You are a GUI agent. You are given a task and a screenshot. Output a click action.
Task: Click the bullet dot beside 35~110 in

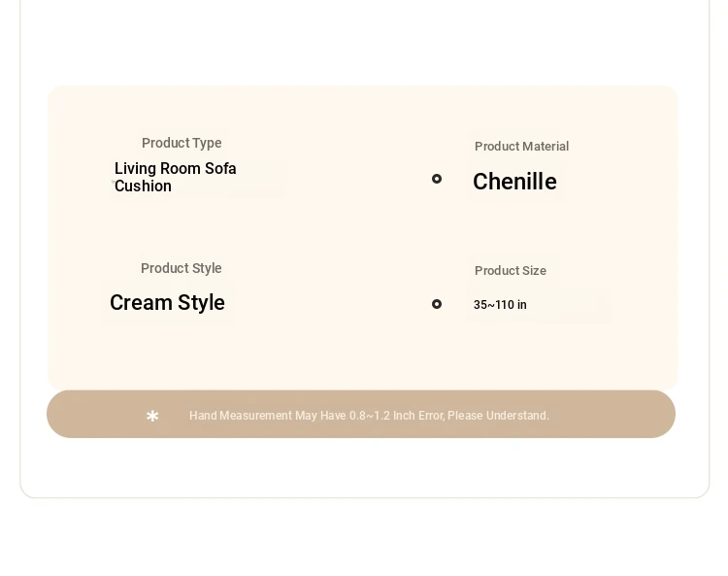point(437,304)
